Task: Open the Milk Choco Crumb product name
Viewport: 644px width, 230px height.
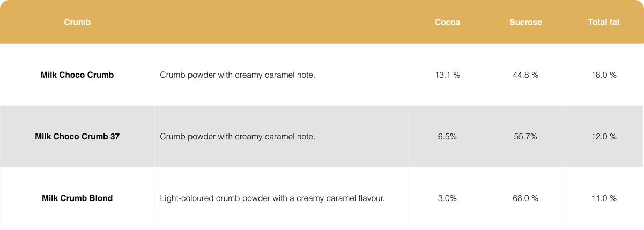Action: [77, 75]
